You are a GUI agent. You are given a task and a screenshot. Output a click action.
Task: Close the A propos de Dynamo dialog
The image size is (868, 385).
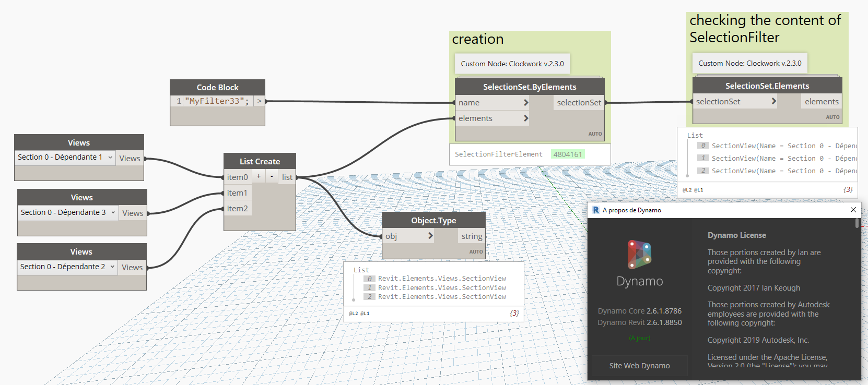853,210
